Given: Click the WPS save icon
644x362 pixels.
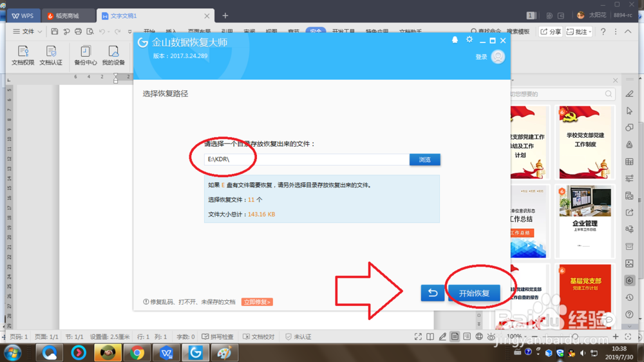Looking at the screenshot, I should pos(54,31).
